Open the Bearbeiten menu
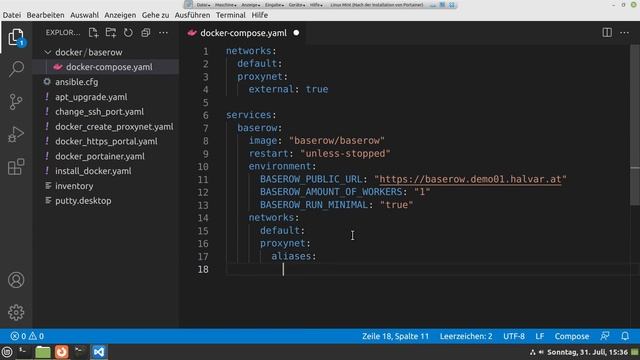The image size is (640, 360). pyautogui.click(x=45, y=15)
